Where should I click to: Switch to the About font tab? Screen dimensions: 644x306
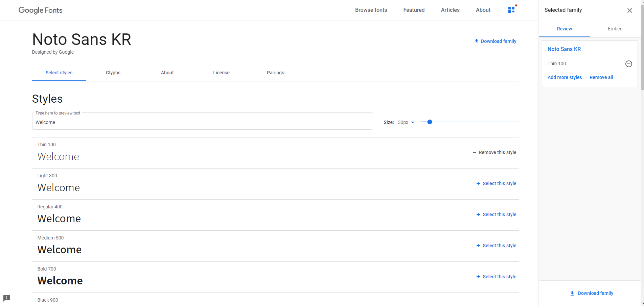tap(167, 73)
